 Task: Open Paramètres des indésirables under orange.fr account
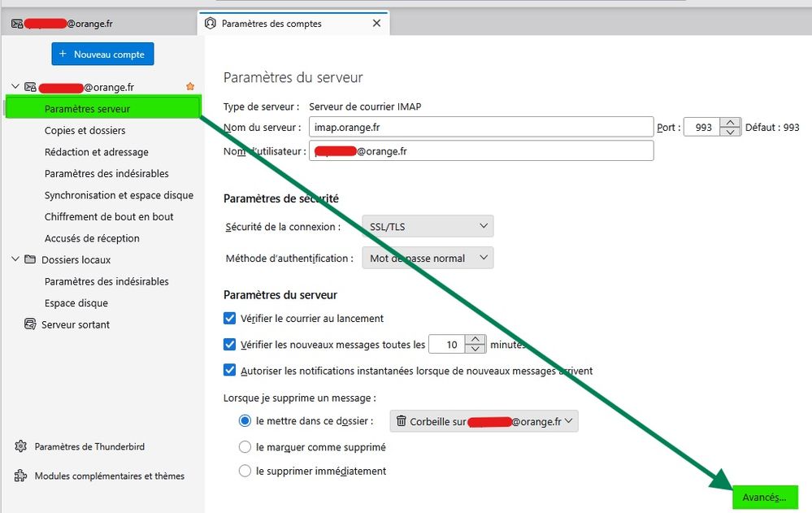point(106,174)
